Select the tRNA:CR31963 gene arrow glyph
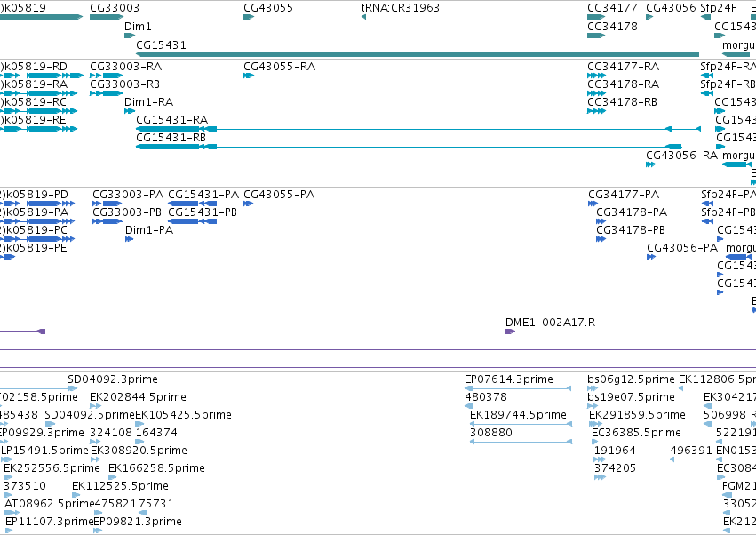This screenshot has width=756, height=535. [363, 17]
